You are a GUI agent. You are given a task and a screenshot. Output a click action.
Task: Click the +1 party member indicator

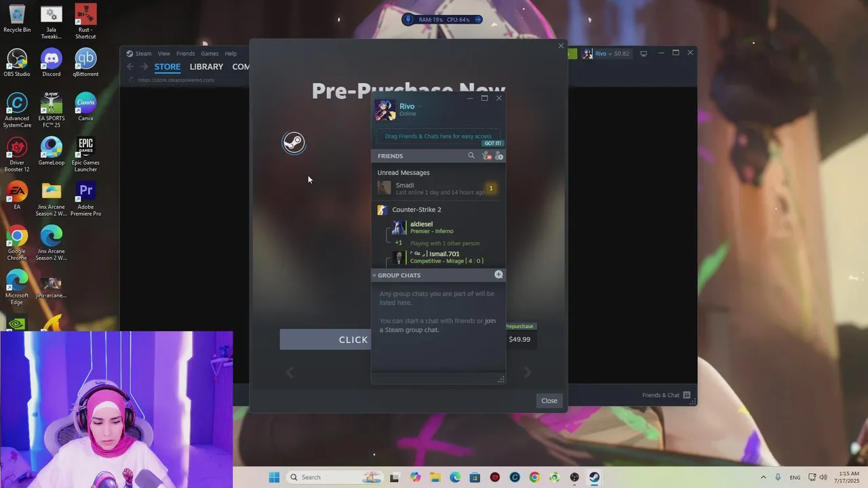399,243
